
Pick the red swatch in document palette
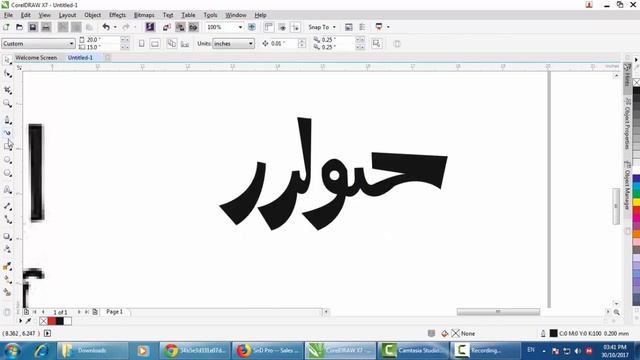click(52, 321)
